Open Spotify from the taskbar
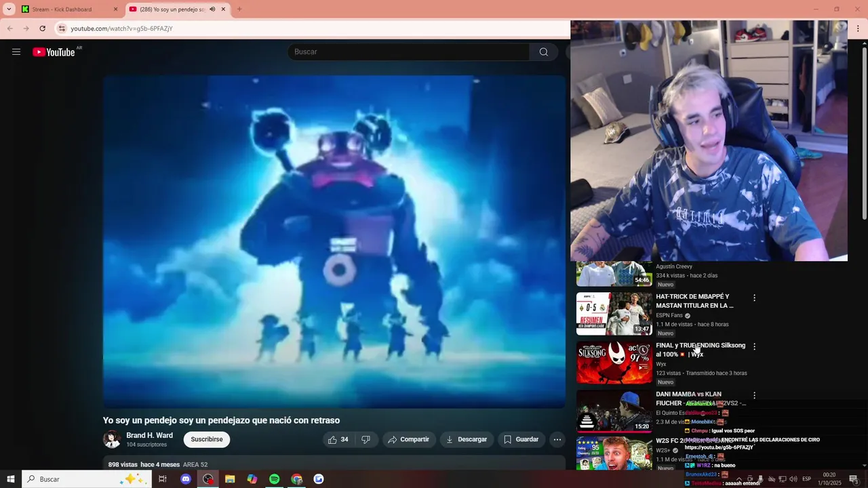The image size is (868, 488). point(274,479)
